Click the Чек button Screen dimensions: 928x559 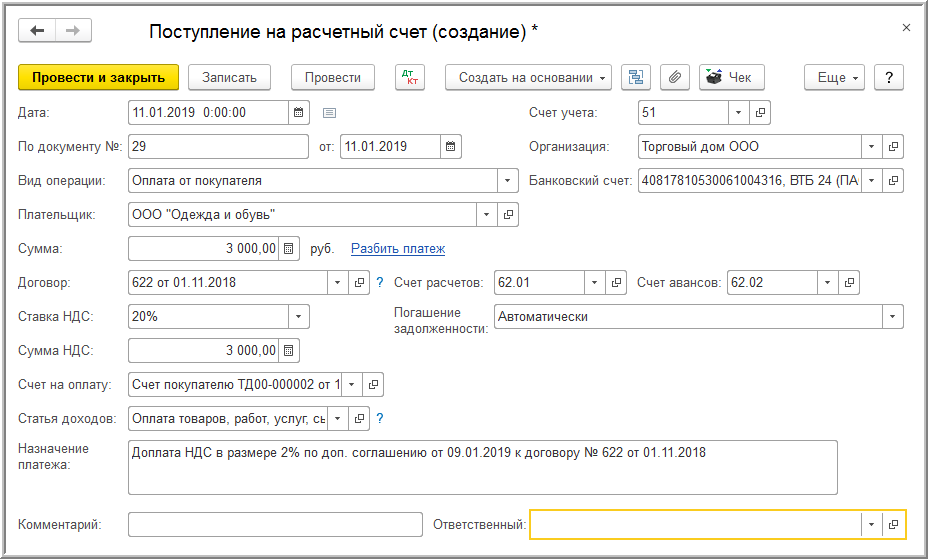click(x=731, y=77)
